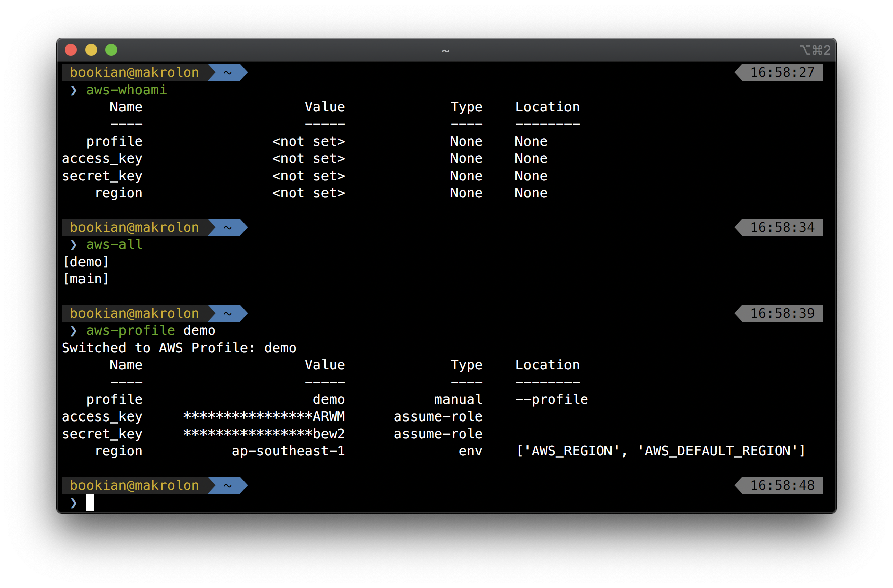
Task: Click the 16:58:27 timestamp
Action: (x=782, y=72)
